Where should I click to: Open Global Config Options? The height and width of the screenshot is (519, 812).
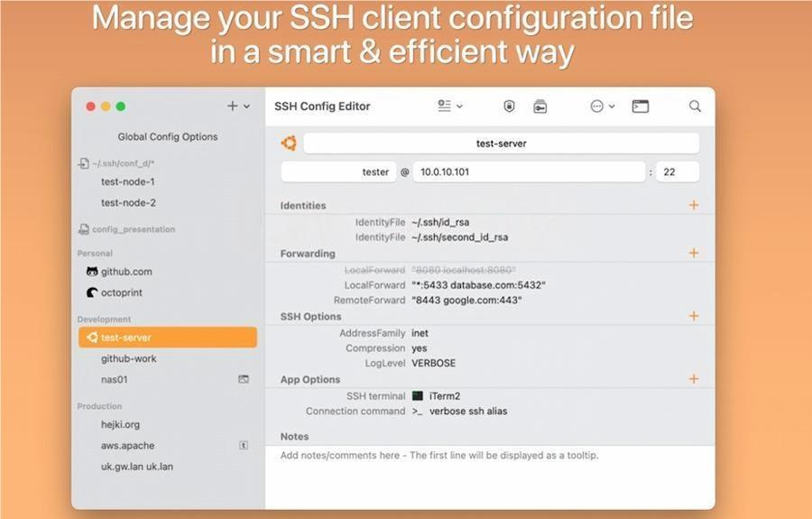(167, 136)
